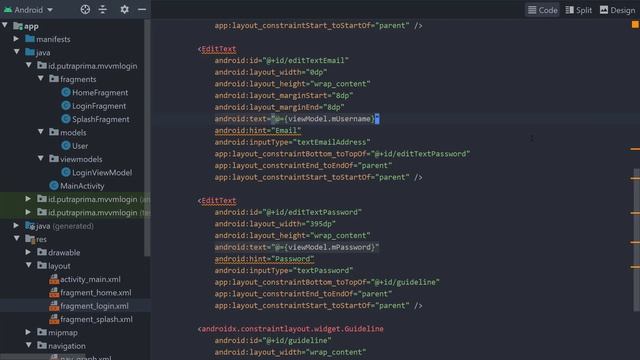Click the viewmodels package folder icon
This screenshot has height=360, width=640.
54,159
